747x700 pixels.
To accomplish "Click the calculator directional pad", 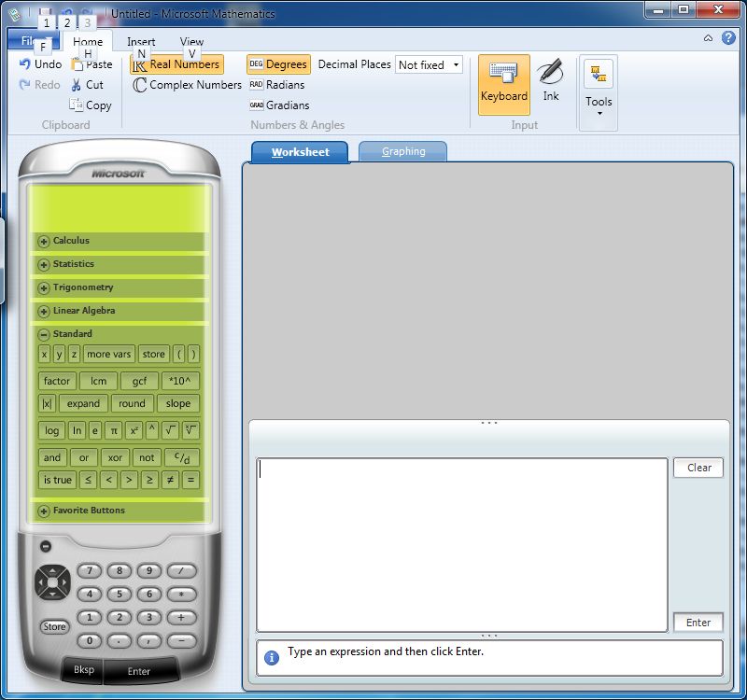I will [x=52, y=583].
